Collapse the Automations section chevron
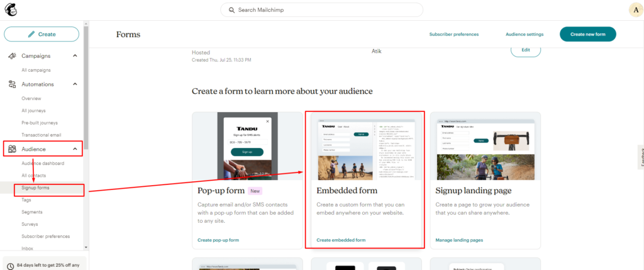644x270 pixels. (x=75, y=84)
